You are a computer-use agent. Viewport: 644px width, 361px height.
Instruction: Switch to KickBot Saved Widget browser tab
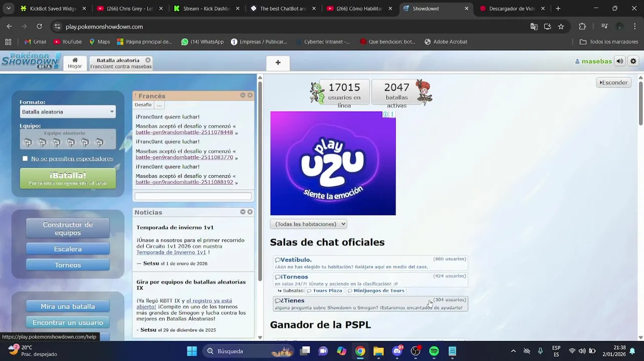point(53,9)
